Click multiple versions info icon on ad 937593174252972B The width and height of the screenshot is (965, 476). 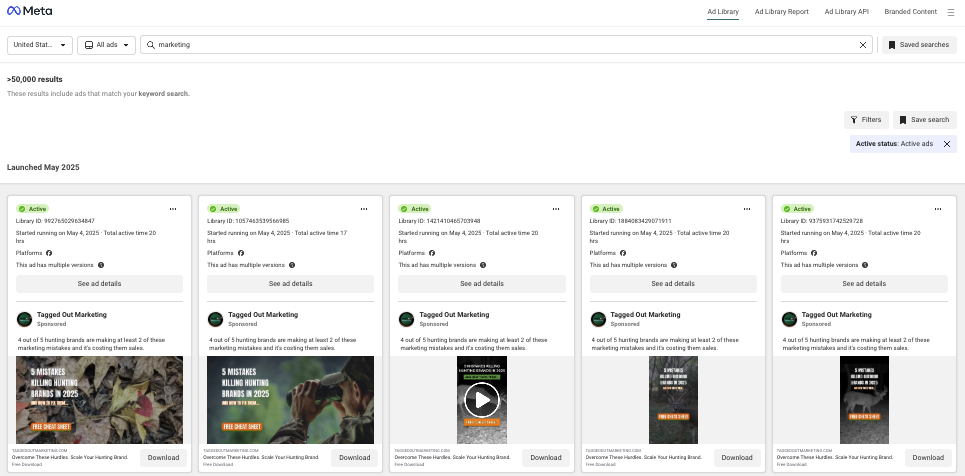coord(865,265)
